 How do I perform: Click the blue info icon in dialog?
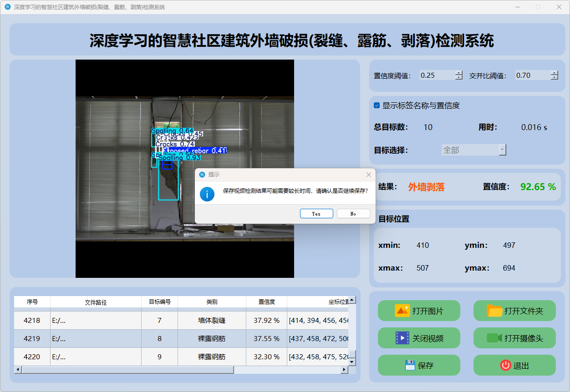pyautogui.click(x=207, y=194)
